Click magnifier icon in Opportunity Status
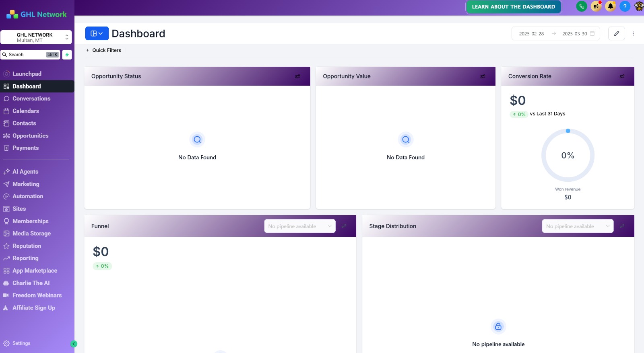The image size is (644, 353). [197, 140]
